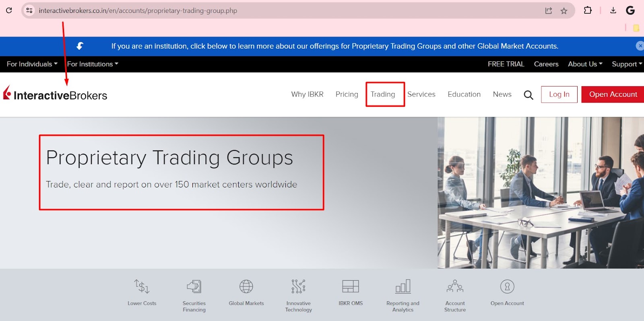Click the conference room meeting photo
The height and width of the screenshot is (321, 644).
tap(541, 193)
